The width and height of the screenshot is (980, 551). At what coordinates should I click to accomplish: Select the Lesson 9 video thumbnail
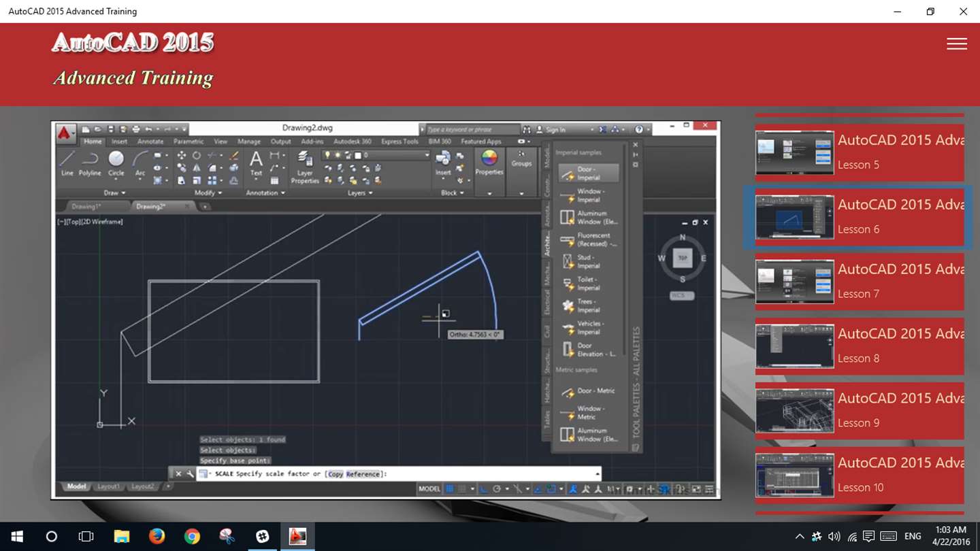794,411
